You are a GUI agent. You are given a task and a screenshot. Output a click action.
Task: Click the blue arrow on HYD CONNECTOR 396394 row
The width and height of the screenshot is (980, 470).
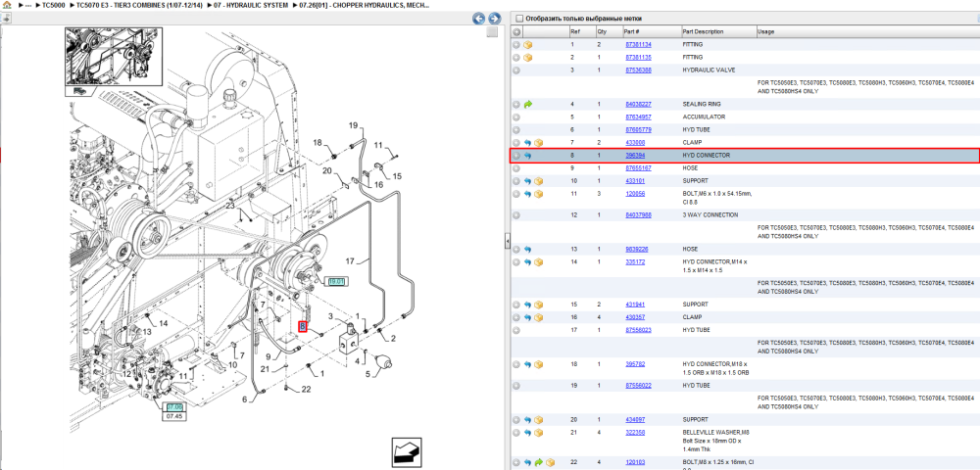[527, 156]
